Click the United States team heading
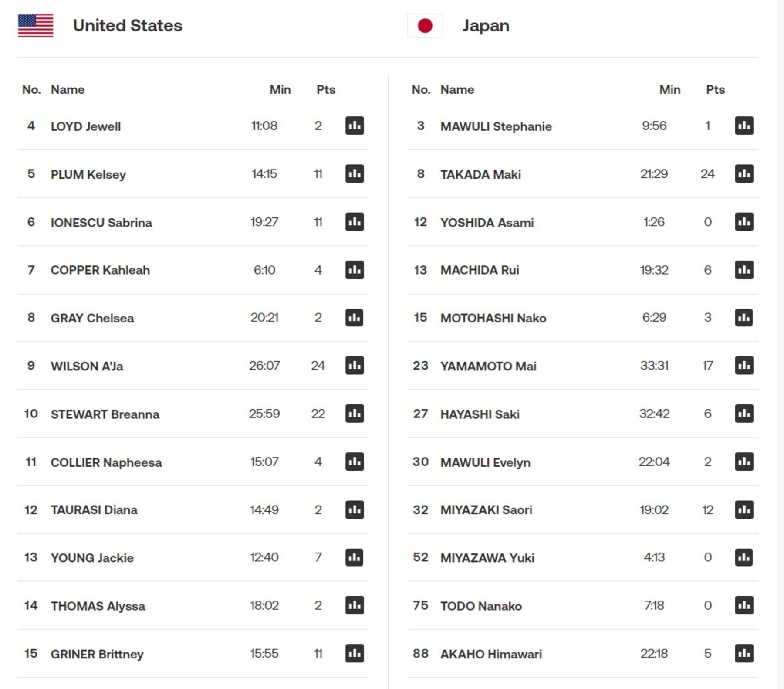The width and height of the screenshot is (784, 689). 128,25
